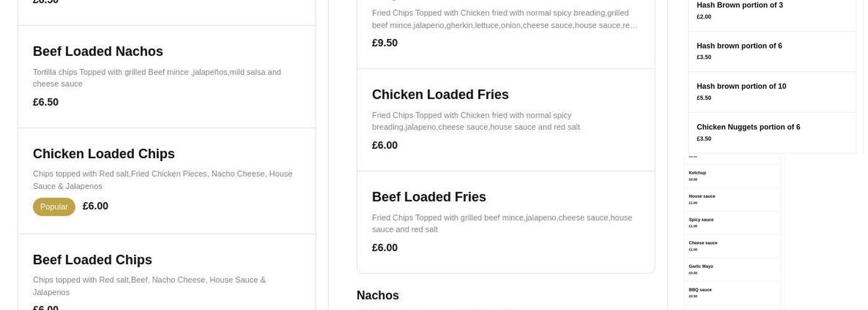Click the Nachos section heading

[x=378, y=295]
